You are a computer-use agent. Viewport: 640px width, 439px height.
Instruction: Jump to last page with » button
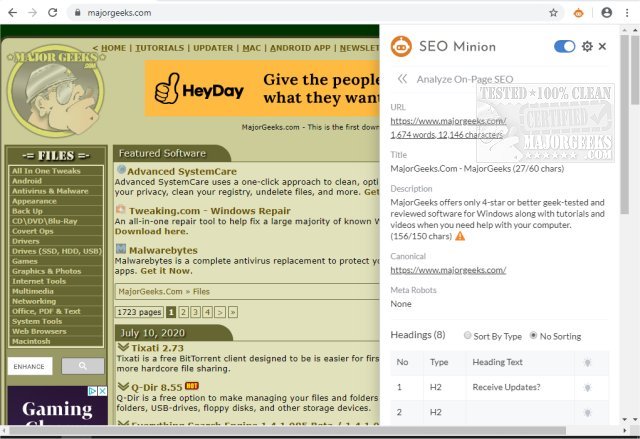coord(233,313)
